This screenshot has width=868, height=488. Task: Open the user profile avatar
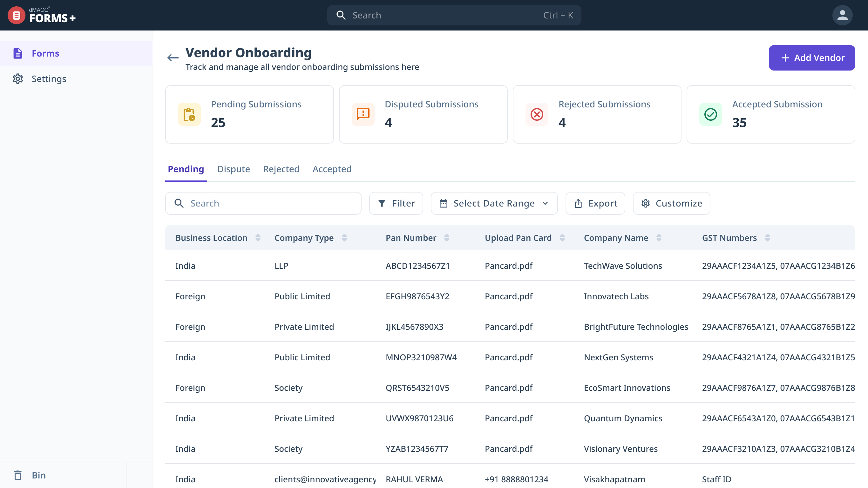842,15
